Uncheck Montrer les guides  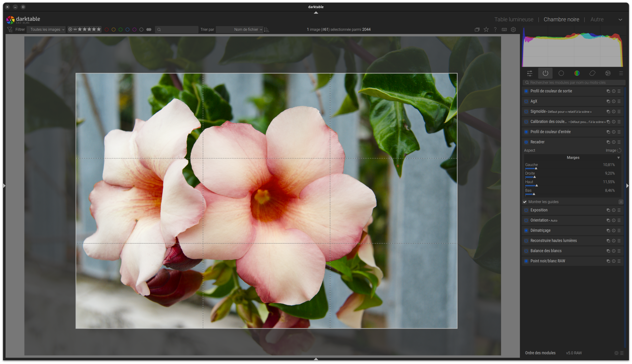tap(524, 202)
